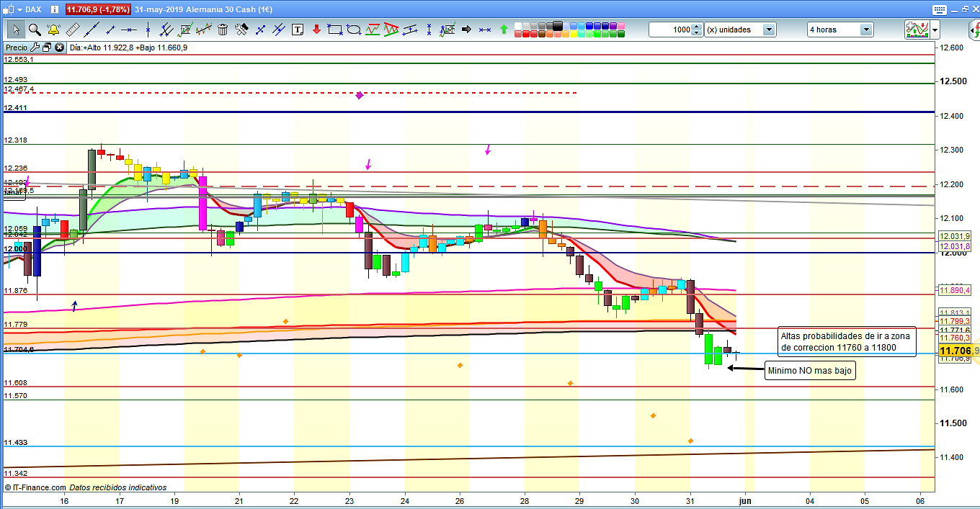Viewport: 980px width, 509px height.
Task: Click the 1000 units input field
Action: click(669, 30)
